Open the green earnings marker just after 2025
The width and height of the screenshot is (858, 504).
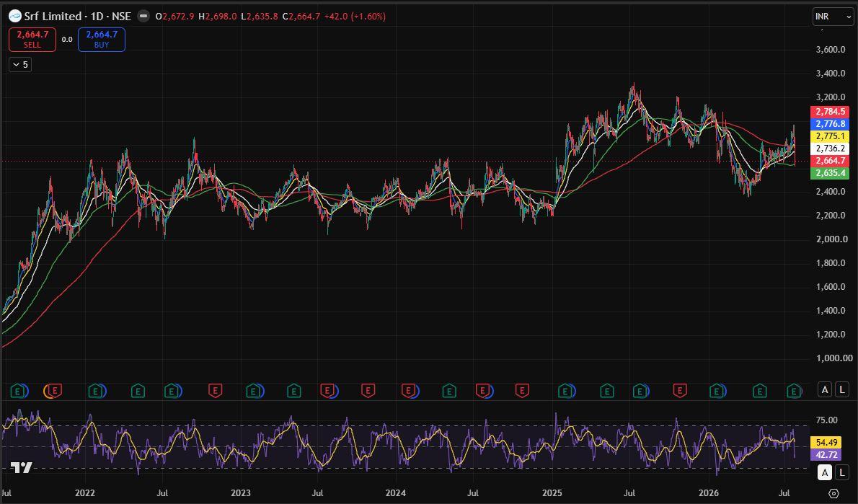tap(566, 391)
